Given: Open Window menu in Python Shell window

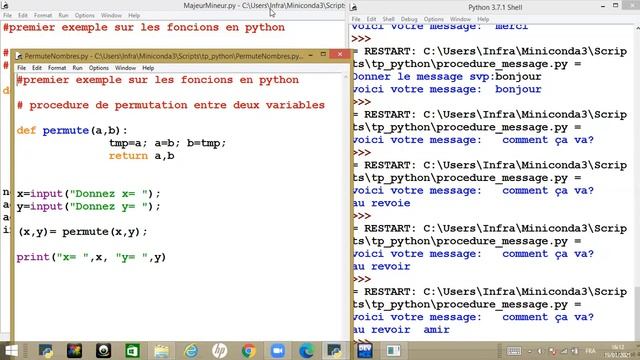Looking at the screenshot, I should pos(460,19).
